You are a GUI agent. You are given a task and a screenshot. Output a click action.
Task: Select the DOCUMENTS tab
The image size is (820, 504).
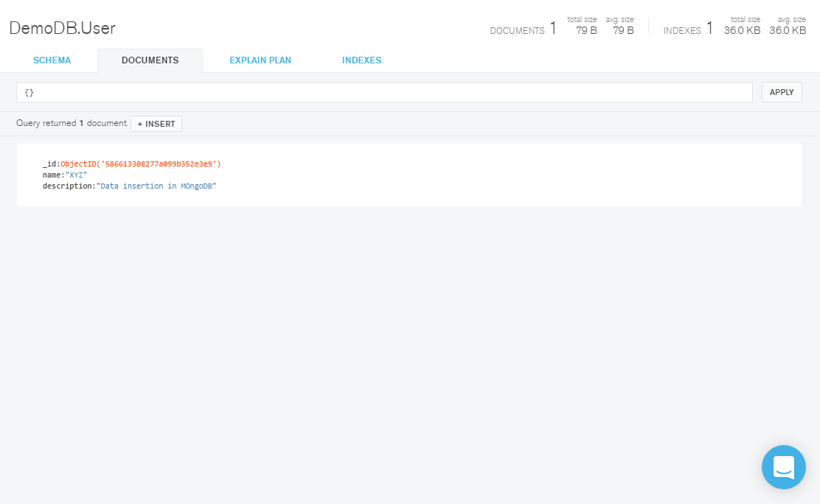150,60
